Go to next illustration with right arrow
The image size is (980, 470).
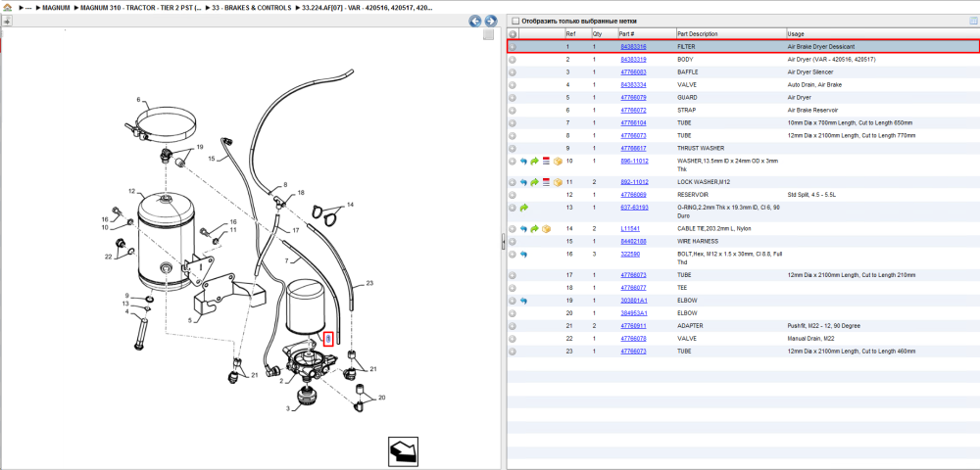(x=491, y=22)
